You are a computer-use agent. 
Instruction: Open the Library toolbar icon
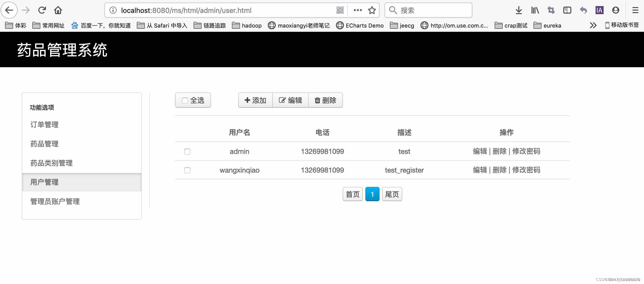tap(535, 10)
